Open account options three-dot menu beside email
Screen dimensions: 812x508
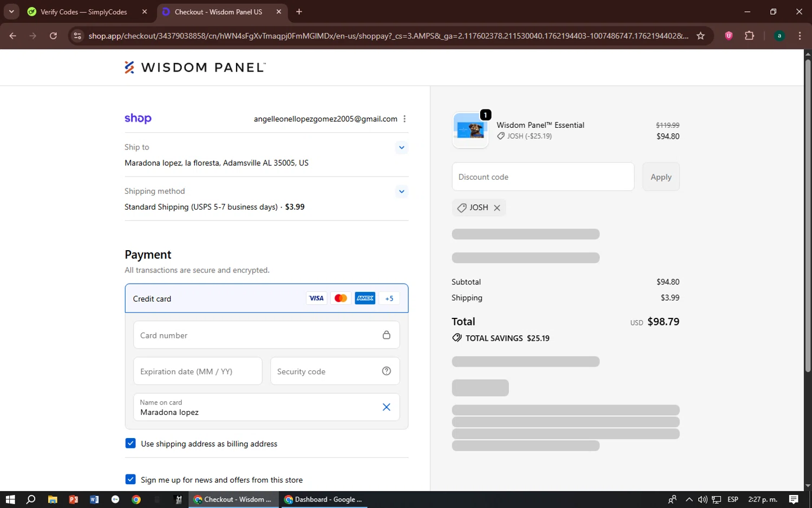point(404,119)
